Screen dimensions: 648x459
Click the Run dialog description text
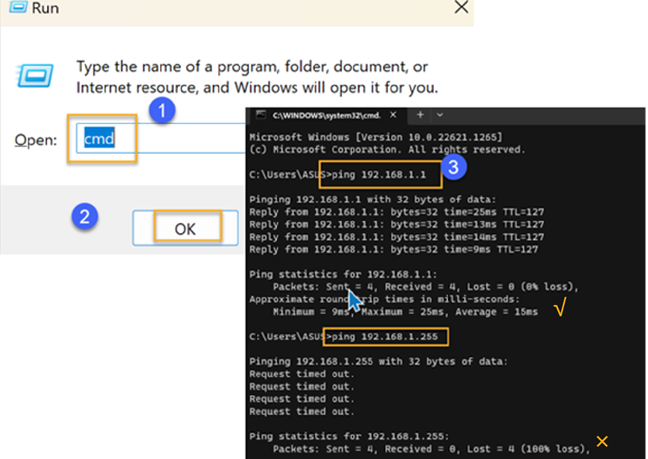click(x=257, y=77)
